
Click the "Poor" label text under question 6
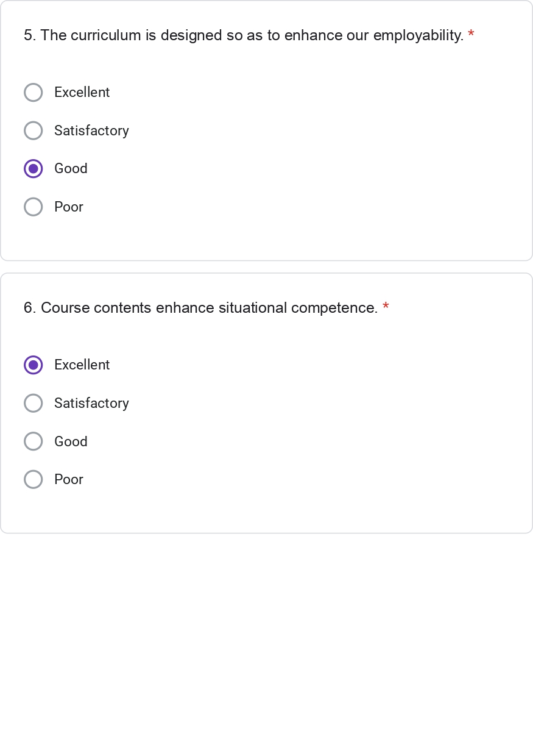click(69, 480)
